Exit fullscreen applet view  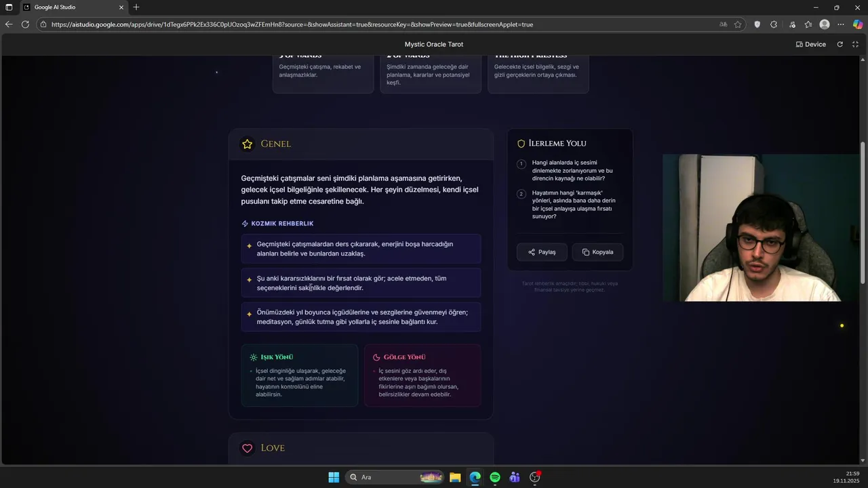click(855, 44)
